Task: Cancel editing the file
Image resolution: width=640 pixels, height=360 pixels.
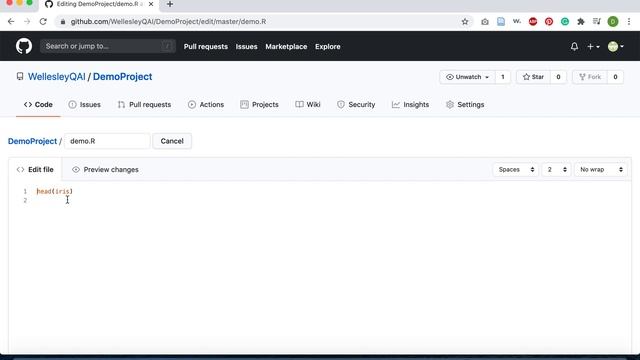Action: tap(172, 141)
